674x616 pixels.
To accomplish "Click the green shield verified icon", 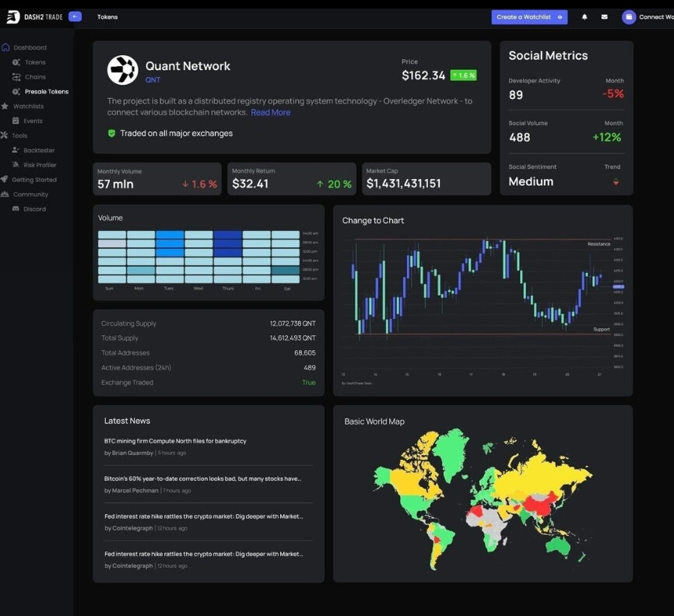I will pos(111,133).
